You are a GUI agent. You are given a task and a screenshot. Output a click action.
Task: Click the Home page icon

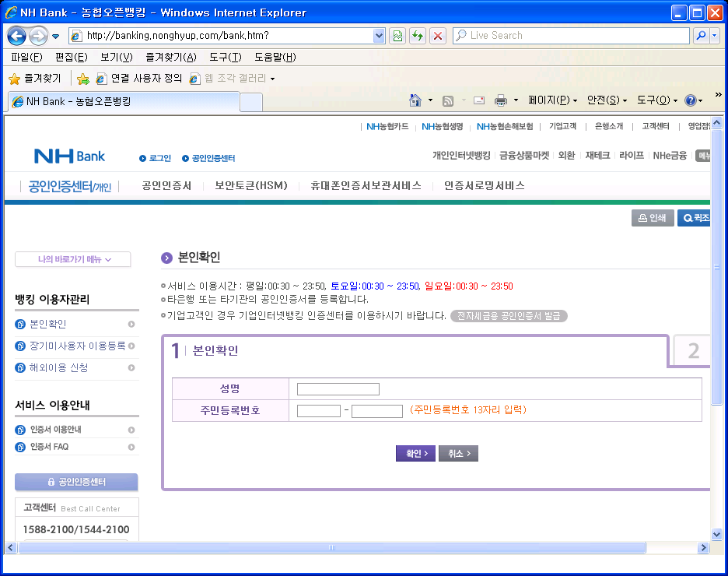point(415,100)
